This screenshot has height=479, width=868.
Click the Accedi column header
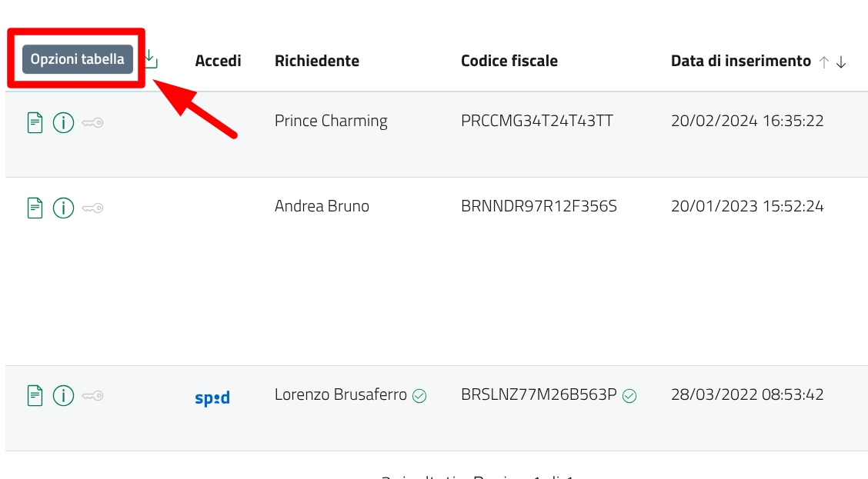218,61
